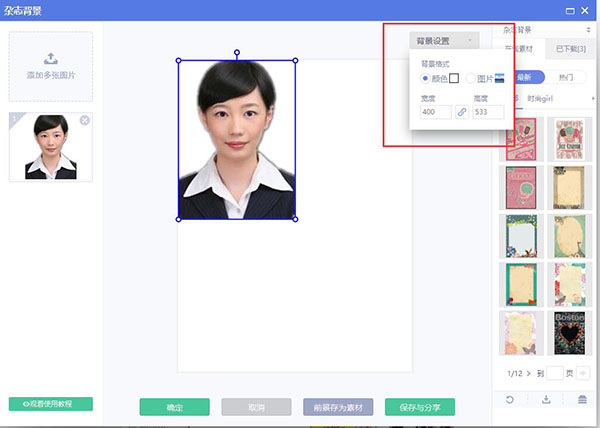Click the green 确定 button
The width and height of the screenshot is (600, 428).
(x=174, y=407)
